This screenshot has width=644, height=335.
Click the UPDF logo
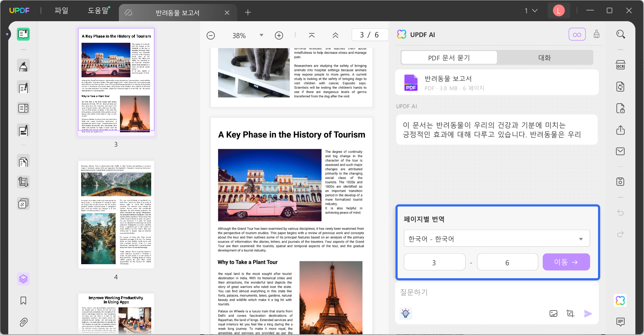click(x=19, y=11)
